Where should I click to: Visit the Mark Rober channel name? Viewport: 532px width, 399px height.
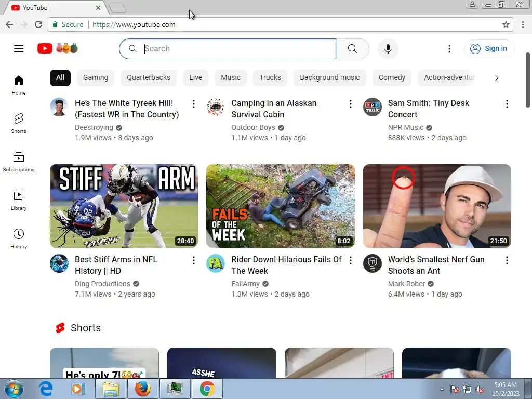click(x=406, y=284)
